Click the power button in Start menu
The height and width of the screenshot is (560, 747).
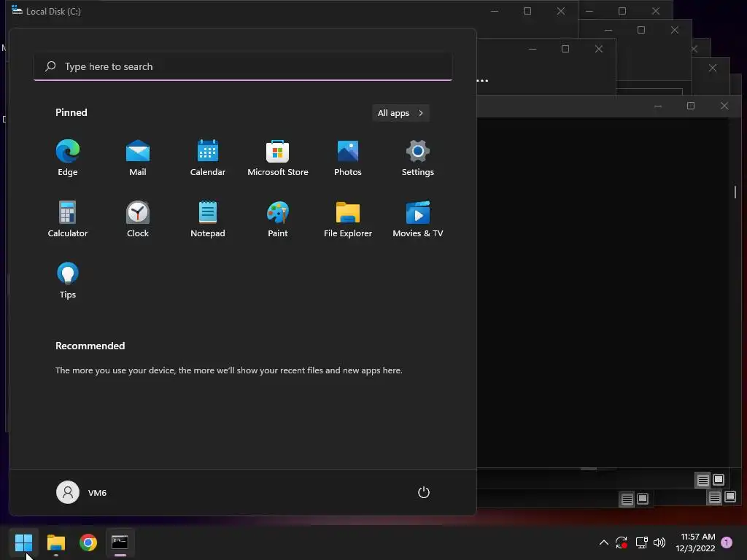pyautogui.click(x=424, y=492)
